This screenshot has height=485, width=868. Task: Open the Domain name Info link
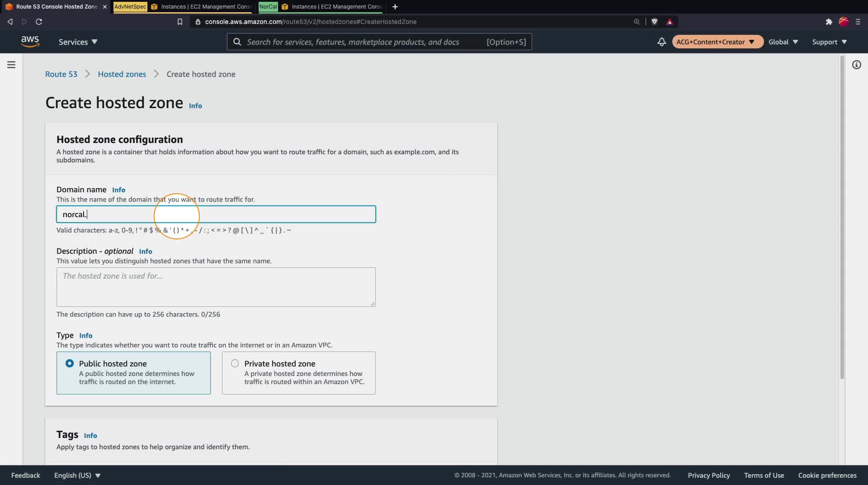pos(118,190)
